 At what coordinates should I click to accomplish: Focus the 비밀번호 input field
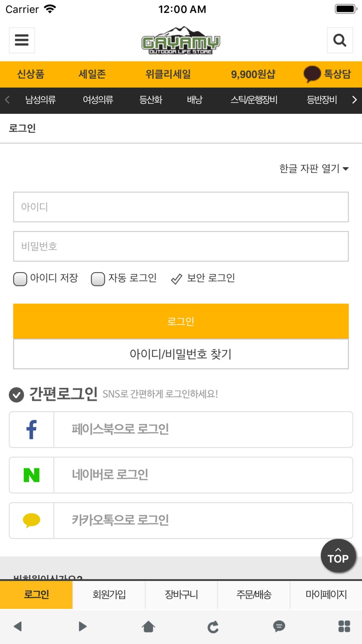point(181,246)
